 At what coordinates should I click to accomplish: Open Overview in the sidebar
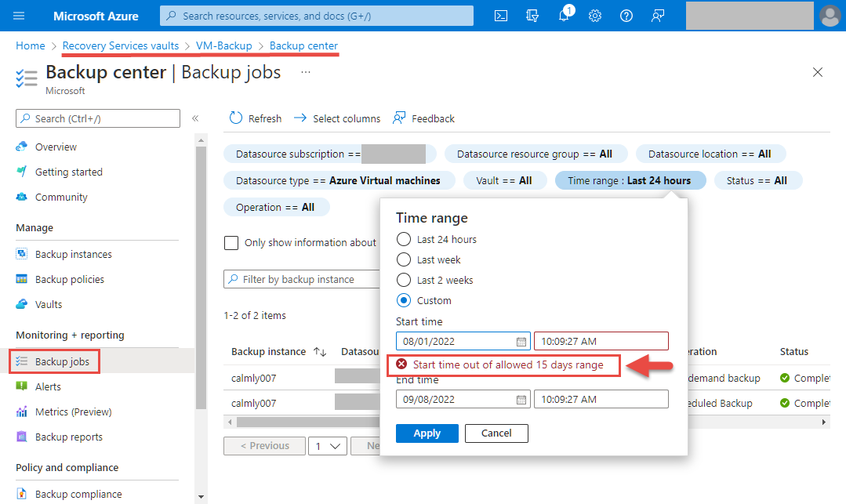(56, 147)
